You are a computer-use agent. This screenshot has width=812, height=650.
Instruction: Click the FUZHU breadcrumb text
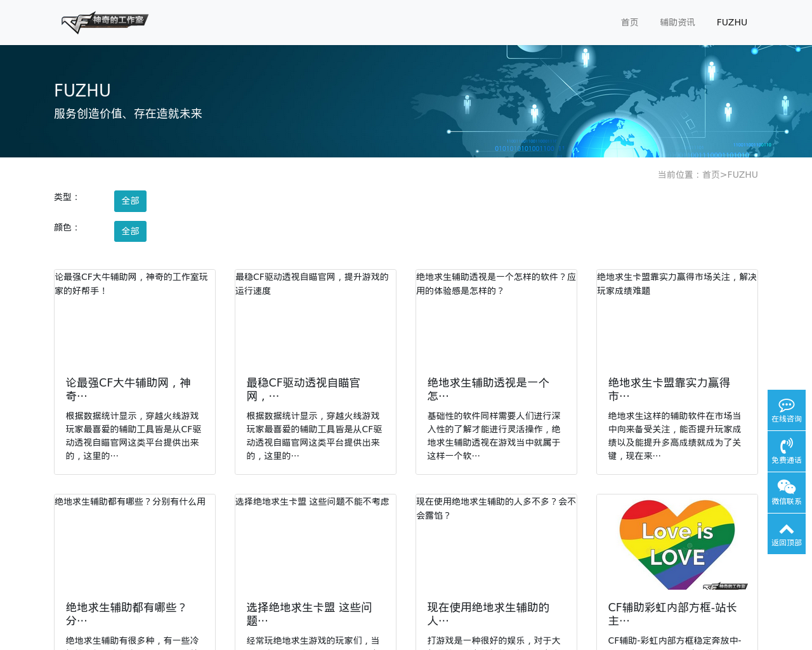pyautogui.click(x=743, y=175)
